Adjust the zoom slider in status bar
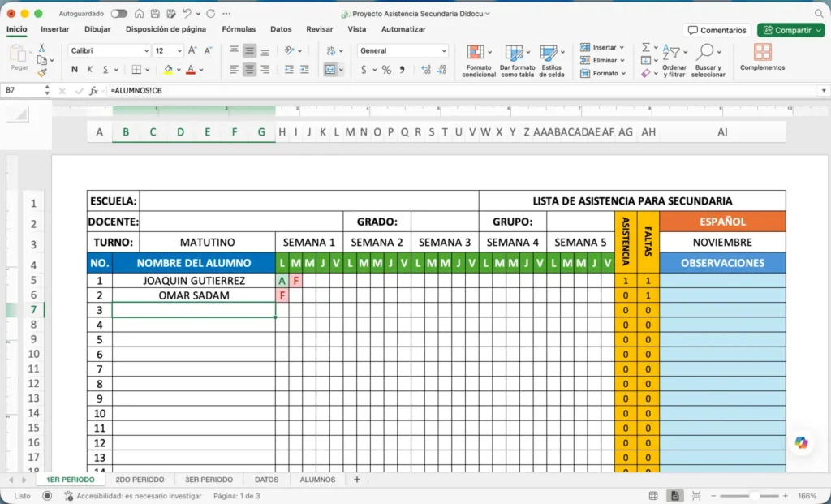 [x=751, y=496]
